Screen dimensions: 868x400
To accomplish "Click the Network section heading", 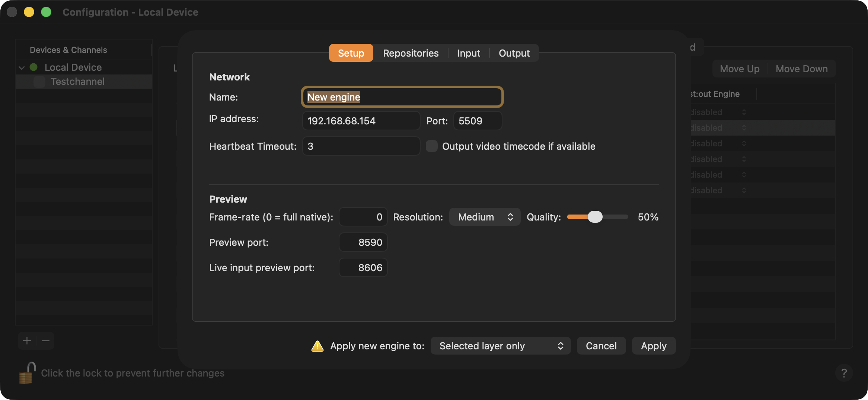I will (229, 77).
